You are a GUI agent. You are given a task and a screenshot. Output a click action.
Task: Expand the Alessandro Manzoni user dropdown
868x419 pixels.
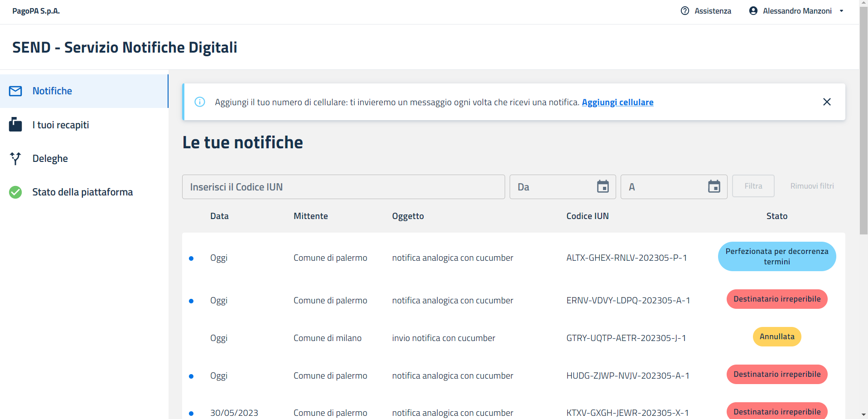841,11
